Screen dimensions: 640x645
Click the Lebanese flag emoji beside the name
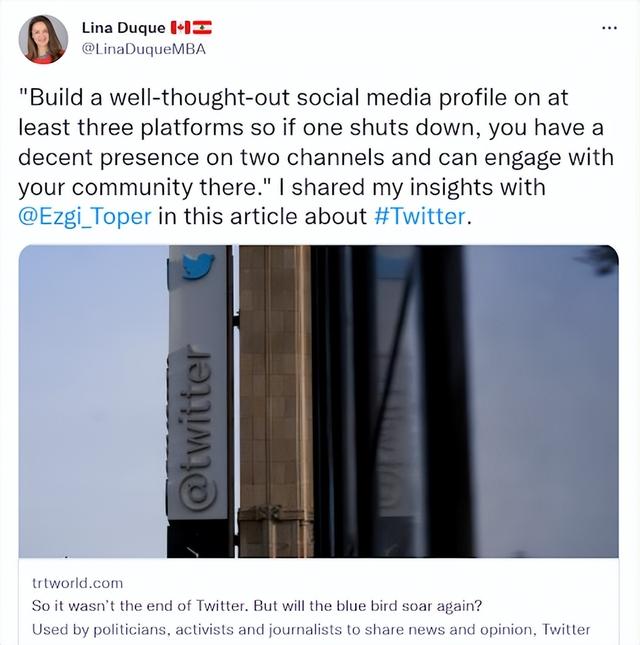point(202,28)
